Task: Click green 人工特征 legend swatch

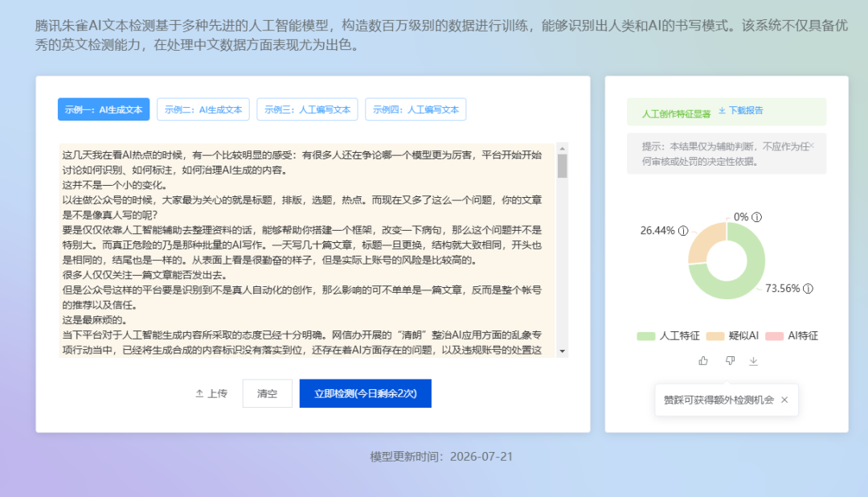Action: (x=646, y=336)
